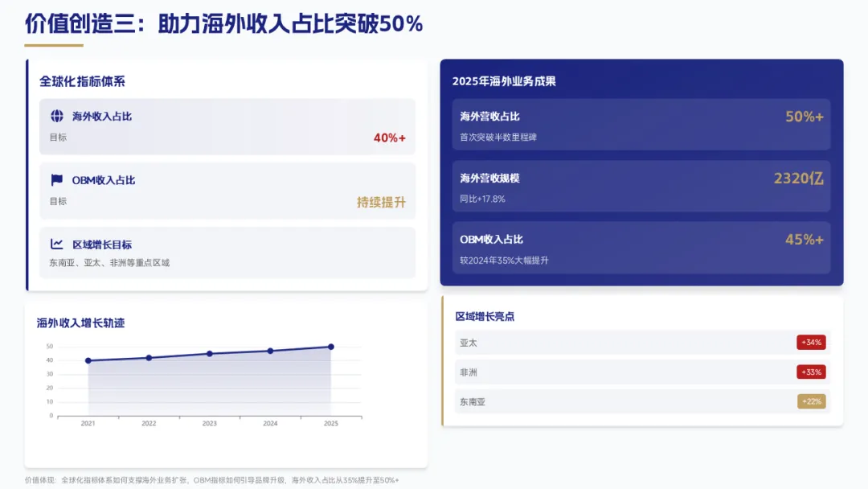Click the 海外营收占比 label
Image resolution: width=868 pixels, height=489 pixels.
coord(490,117)
